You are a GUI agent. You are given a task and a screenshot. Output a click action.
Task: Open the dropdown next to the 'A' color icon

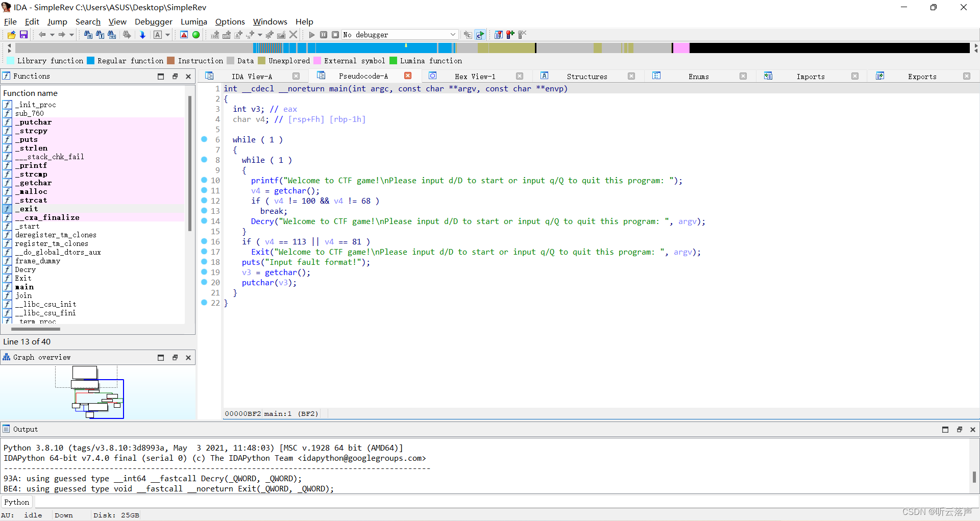pos(167,35)
